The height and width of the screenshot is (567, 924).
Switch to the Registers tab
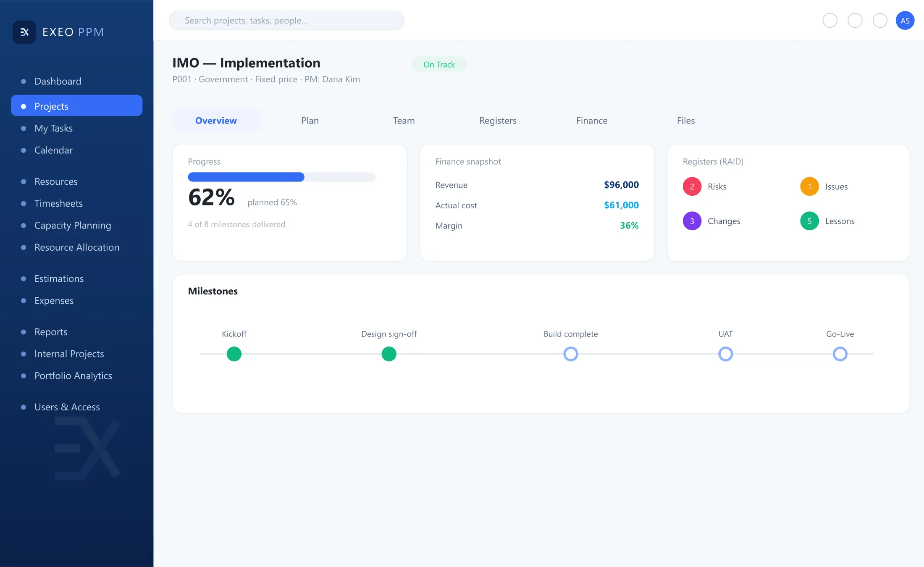[x=498, y=121]
